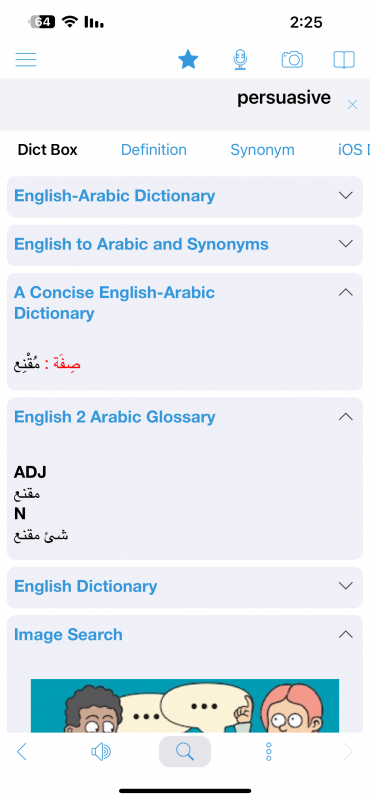This screenshot has height=800, width=370.
Task: Go back with left arrow
Action: (21, 752)
